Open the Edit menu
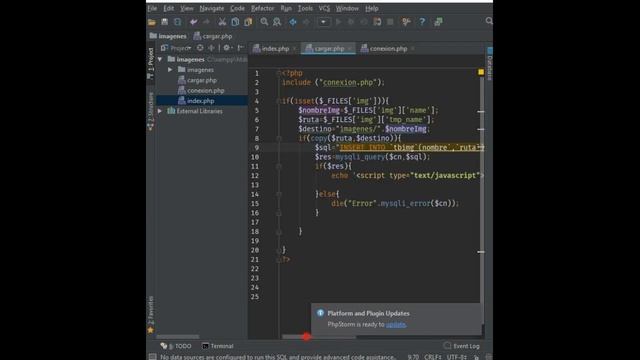The height and width of the screenshot is (360, 640). [169, 8]
